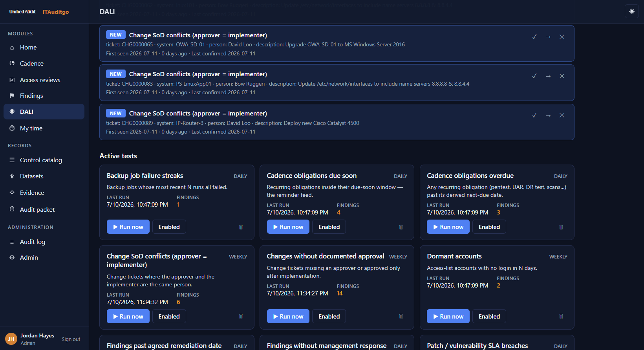Toggle Enabled on Change SoD conflicts card
This screenshot has height=350, width=644.
point(169,316)
